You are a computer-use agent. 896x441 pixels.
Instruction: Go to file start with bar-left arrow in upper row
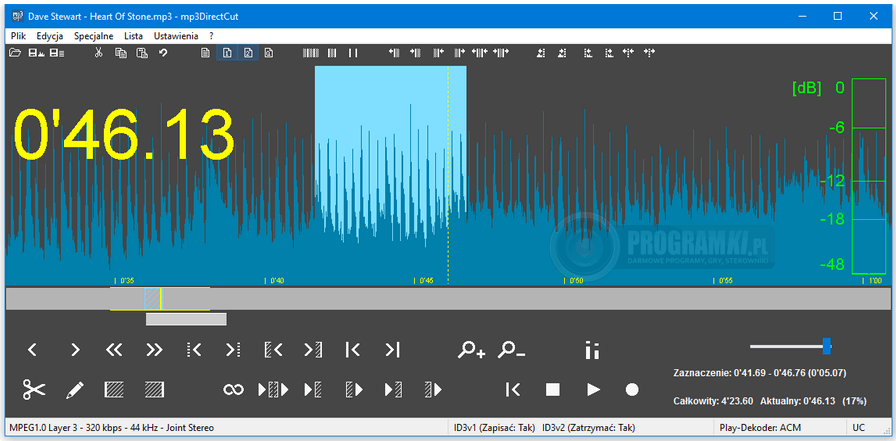point(353,350)
